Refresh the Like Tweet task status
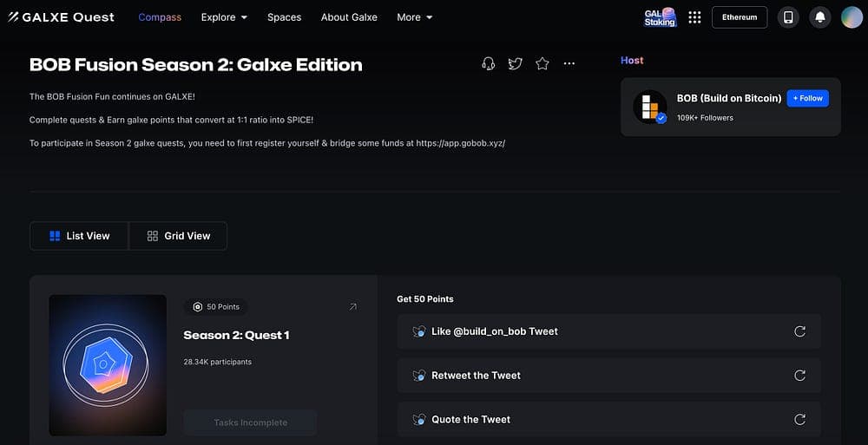 (799, 331)
